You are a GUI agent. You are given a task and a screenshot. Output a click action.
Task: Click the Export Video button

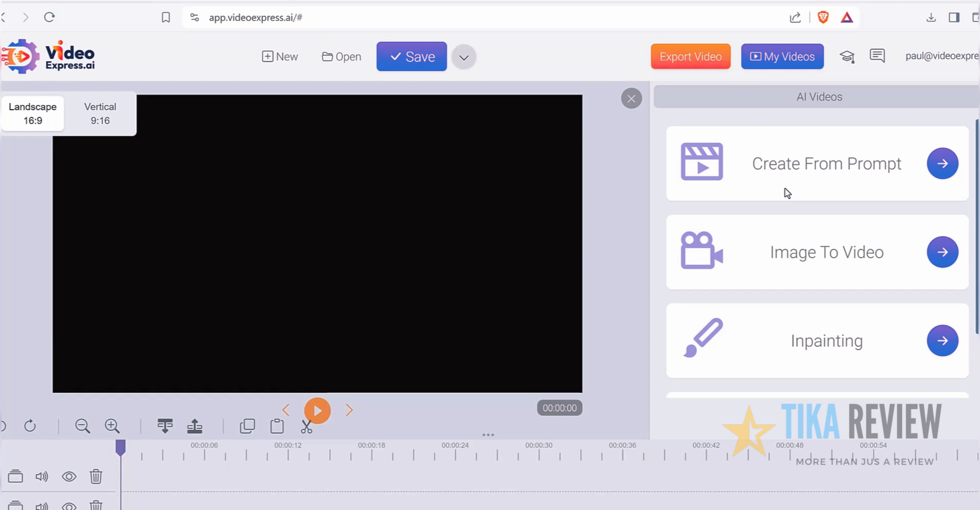[x=691, y=57]
